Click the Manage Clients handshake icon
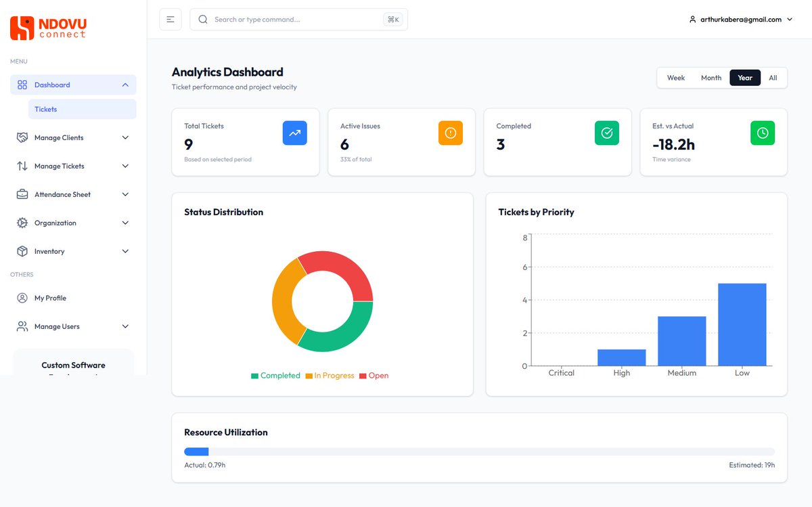 (x=22, y=137)
